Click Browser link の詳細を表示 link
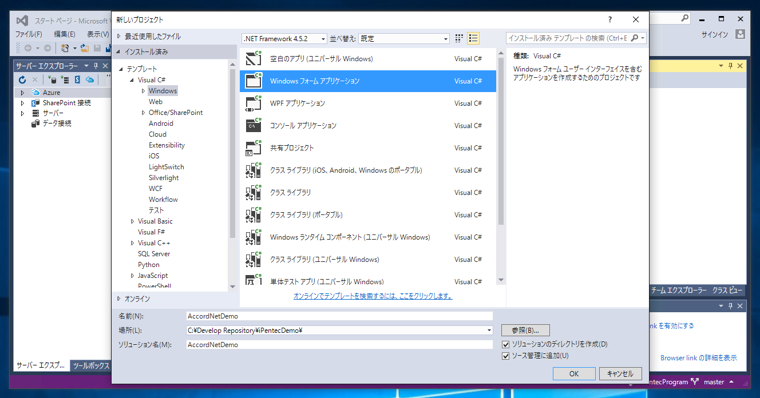The height and width of the screenshot is (398, 760). (x=698, y=358)
